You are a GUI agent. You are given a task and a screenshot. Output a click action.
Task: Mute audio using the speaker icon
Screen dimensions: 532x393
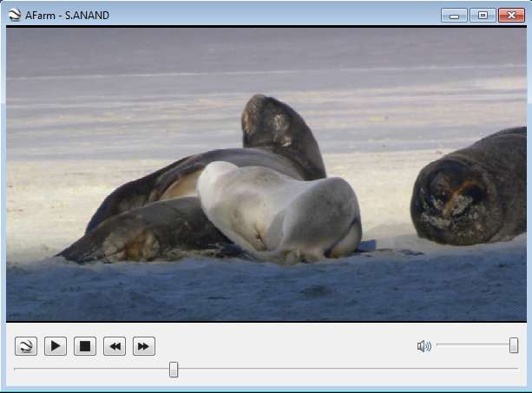424,346
